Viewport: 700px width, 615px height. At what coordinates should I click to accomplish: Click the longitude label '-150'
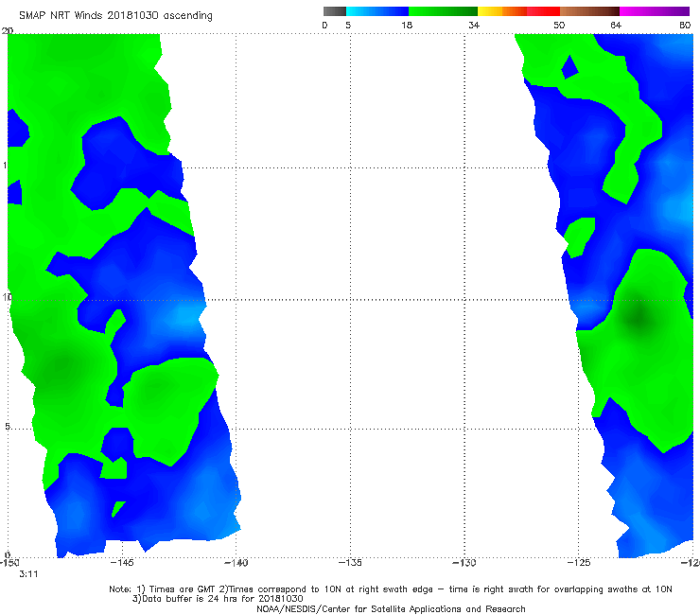point(9,563)
